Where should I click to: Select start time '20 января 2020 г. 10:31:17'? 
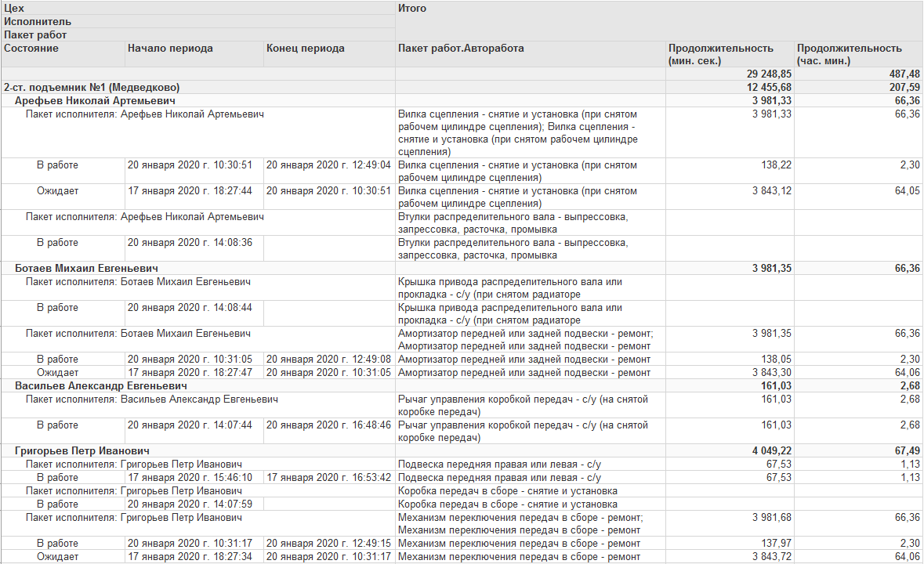(x=190, y=544)
